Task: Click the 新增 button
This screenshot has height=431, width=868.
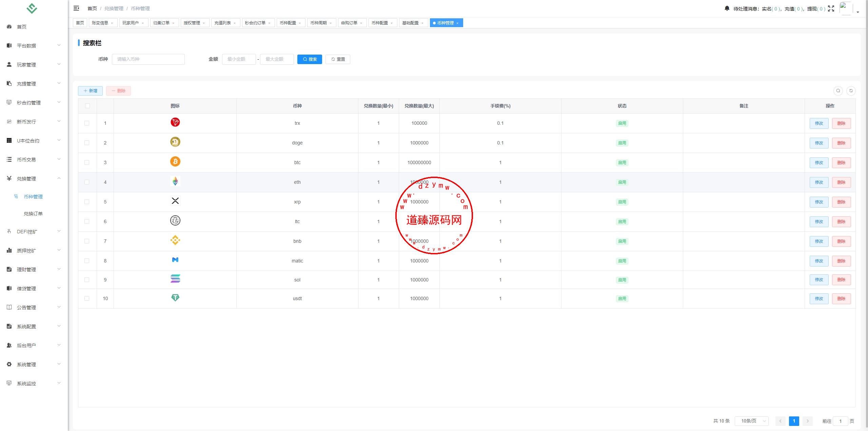Action: (x=90, y=91)
